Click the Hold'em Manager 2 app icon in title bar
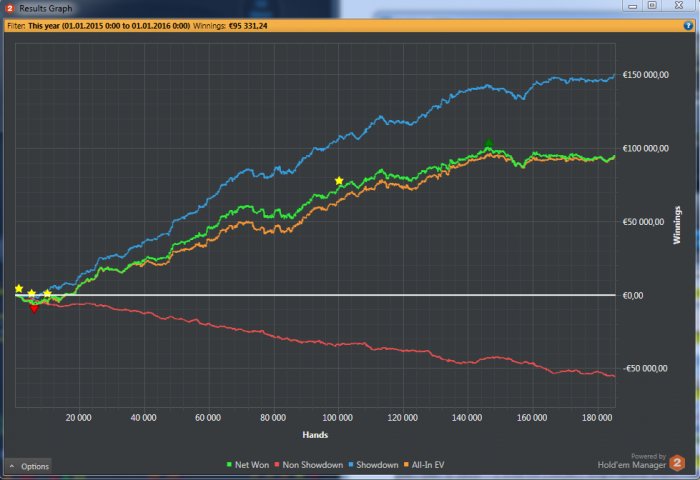The height and width of the screenshot is (480, 700). click(x=9, y=8)
